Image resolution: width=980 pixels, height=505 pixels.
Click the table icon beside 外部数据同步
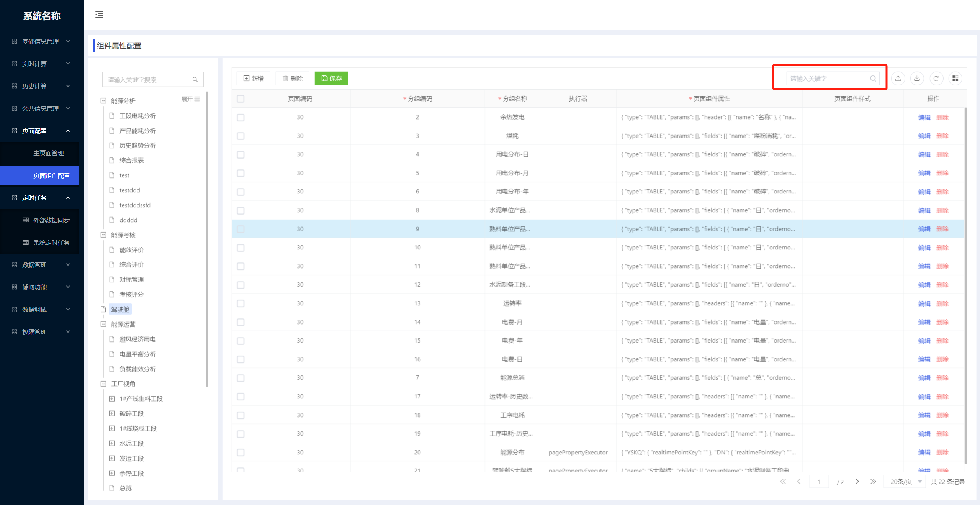(26, 220)
